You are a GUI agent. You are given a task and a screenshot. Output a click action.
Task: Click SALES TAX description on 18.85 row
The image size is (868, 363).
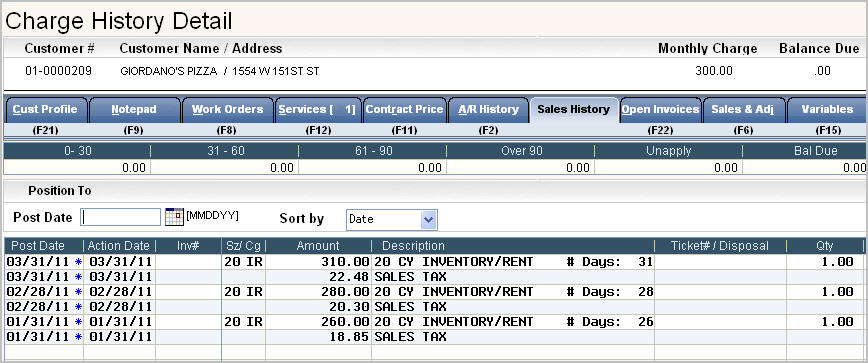click(x=410, y=336)
